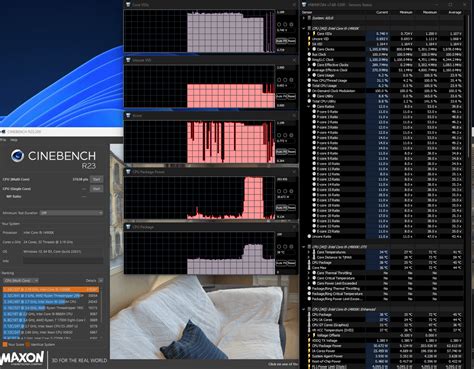Image resolution: width=474 pixels, height=369 pixels.
Task: Close the Core VIDs graph window
Action: (294, 5)
